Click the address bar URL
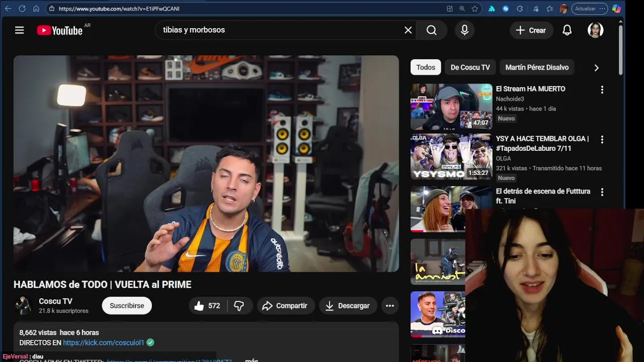 click(119, 9)
